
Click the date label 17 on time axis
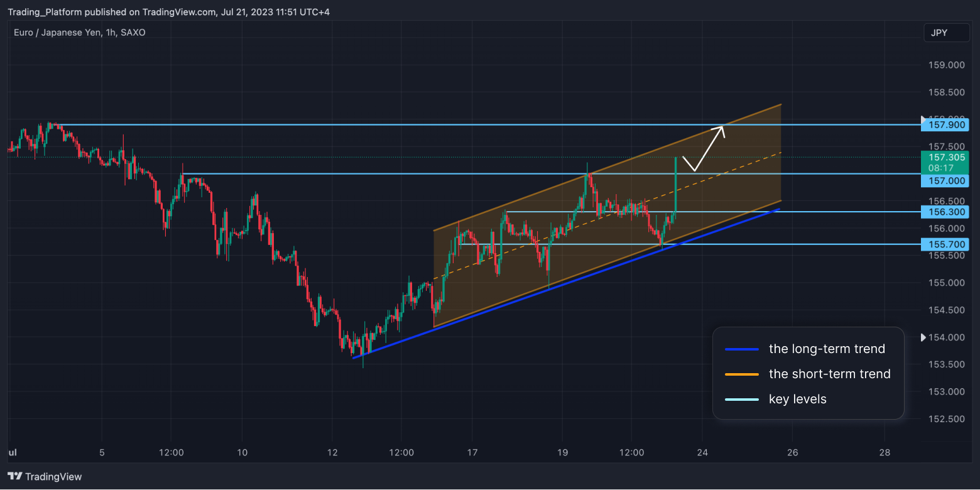(x=472, y=452)
